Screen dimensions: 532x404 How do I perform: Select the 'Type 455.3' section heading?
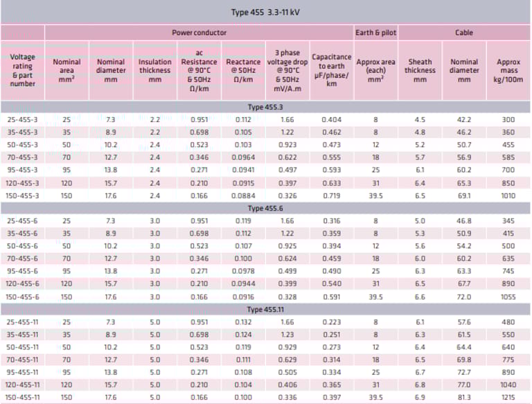266,107
